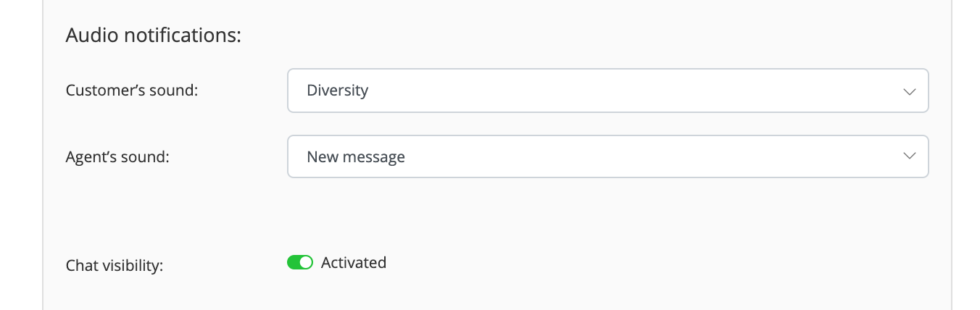Click the chevron in Customer's sound field
Image resolution: width=980 pixels, height=310 pixels.
(x=909, y=91)
